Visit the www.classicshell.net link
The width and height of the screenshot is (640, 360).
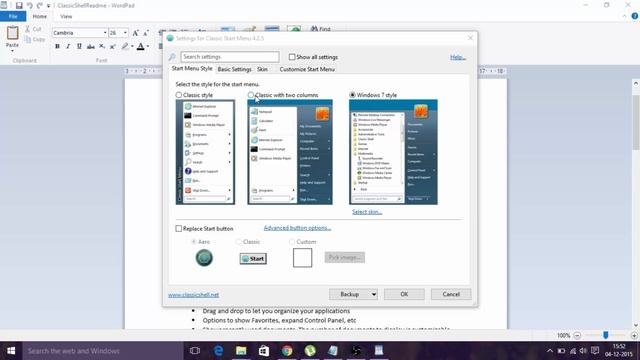point(193,295)
